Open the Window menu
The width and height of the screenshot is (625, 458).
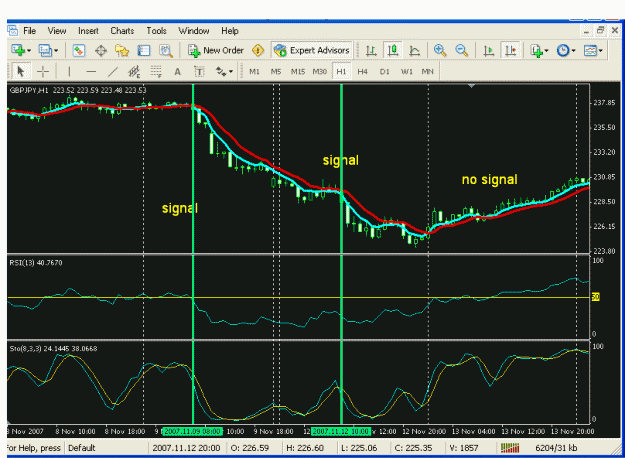click(x=194, y=31)
